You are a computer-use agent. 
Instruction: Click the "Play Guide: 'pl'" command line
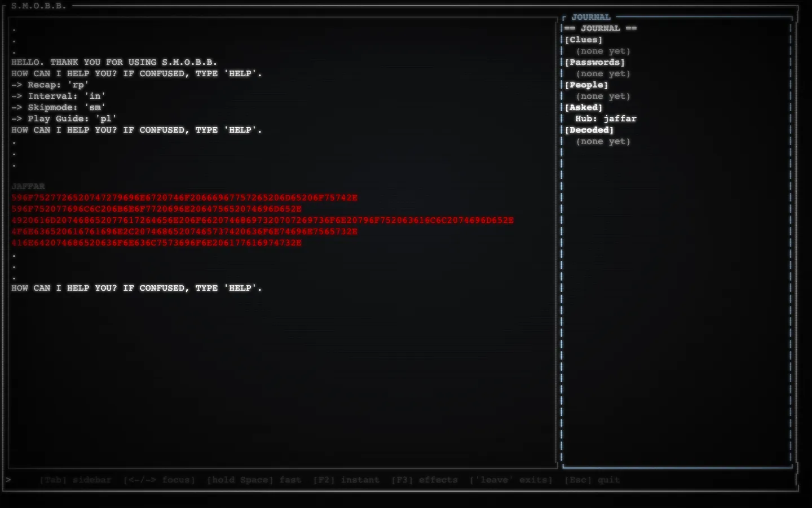(x=64, y=119)
